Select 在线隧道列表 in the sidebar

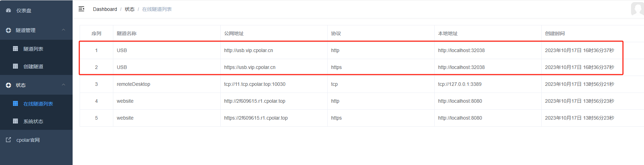38,104
